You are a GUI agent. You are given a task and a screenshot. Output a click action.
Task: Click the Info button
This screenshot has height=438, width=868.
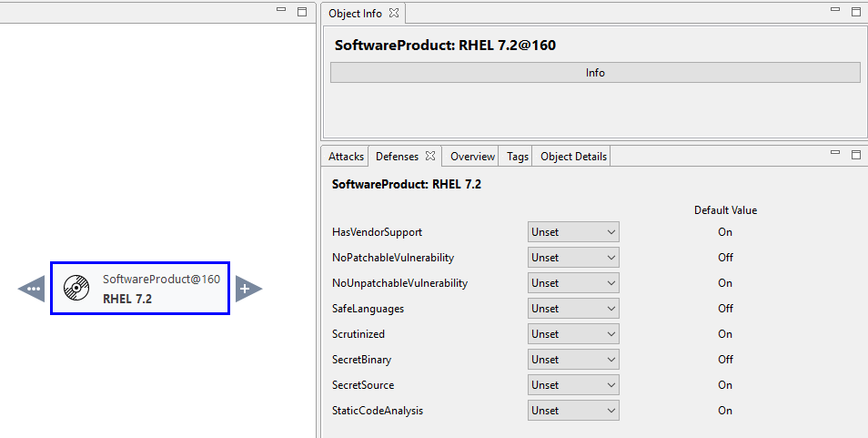click(x=595, y=73)
